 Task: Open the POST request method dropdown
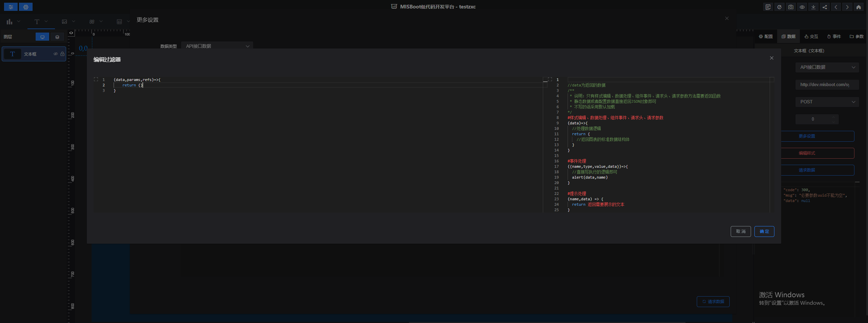pyautogui.click(x=827, y=102)
